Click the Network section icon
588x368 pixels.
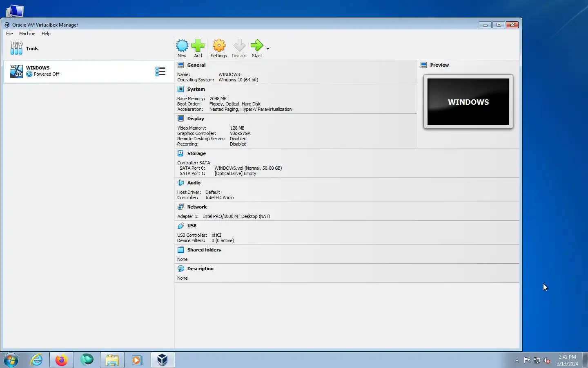(181, 206)
